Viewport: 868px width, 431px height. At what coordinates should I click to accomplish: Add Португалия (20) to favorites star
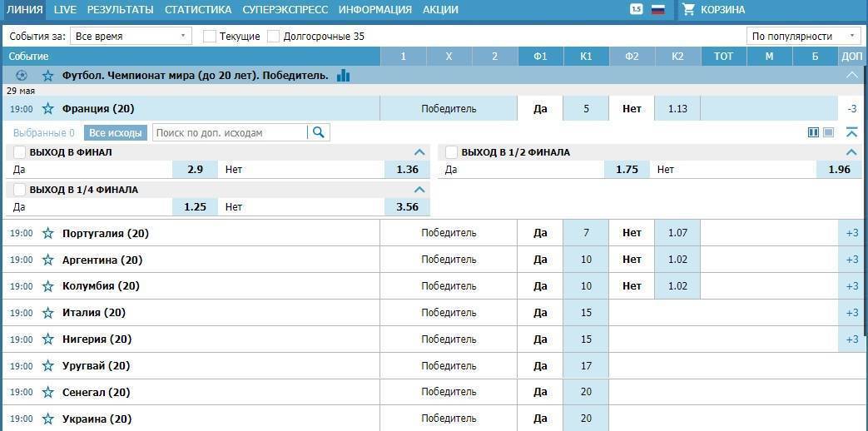[x=48, y=233]
